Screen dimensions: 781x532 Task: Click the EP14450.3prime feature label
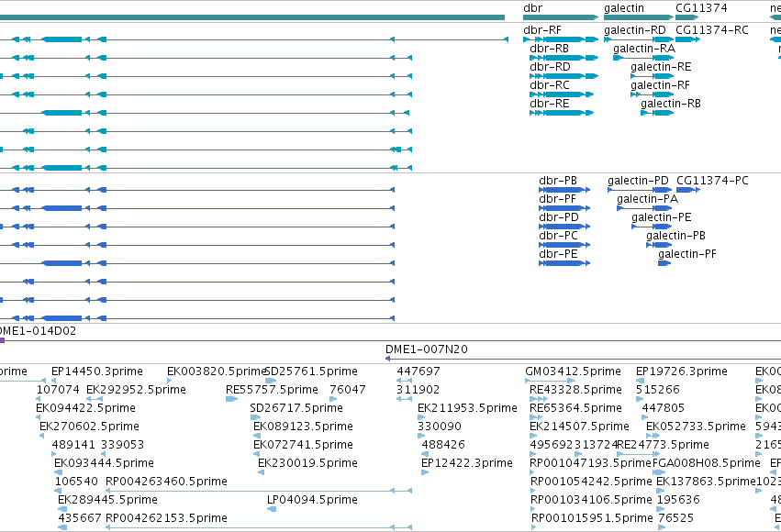click(97, 371)
